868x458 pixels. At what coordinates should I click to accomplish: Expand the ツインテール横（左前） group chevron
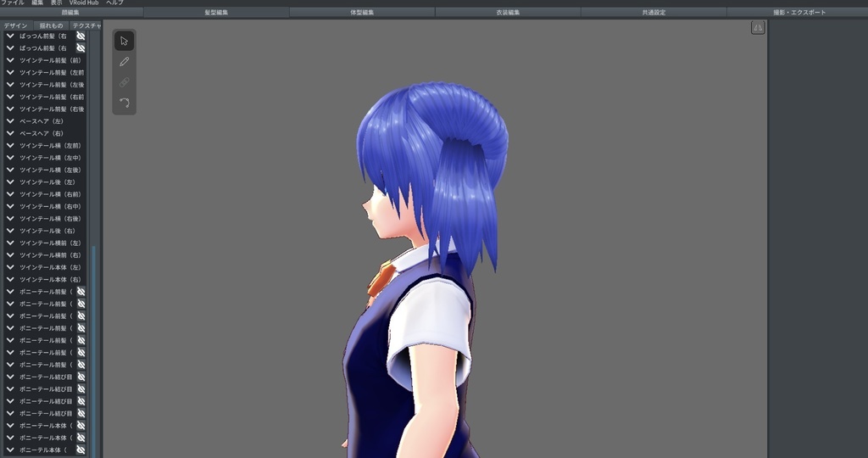(x=10, y=145)
